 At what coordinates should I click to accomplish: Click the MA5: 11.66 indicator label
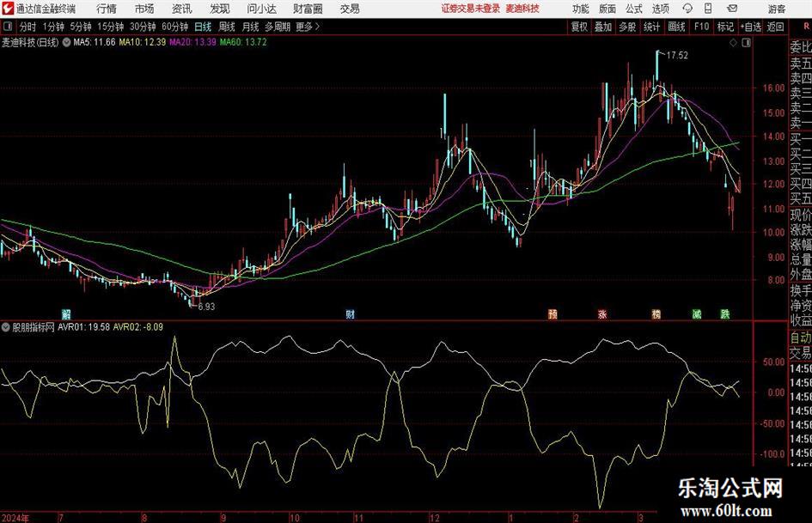pyautogui.click(x=95, y=42)
